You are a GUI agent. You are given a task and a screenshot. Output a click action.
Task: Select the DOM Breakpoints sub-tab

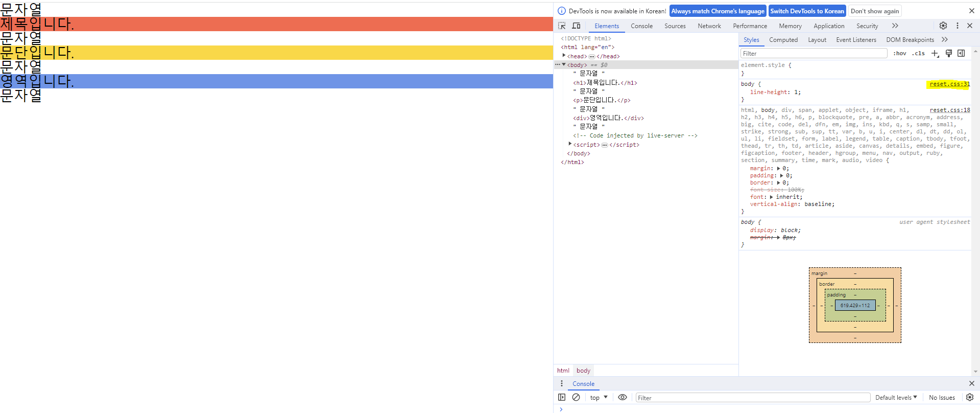pyautogui.click(x=910, y=39)
